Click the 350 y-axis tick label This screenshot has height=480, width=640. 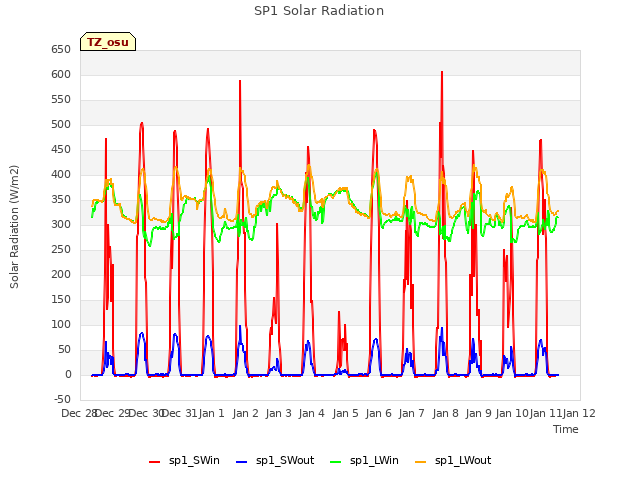point(61,200)
